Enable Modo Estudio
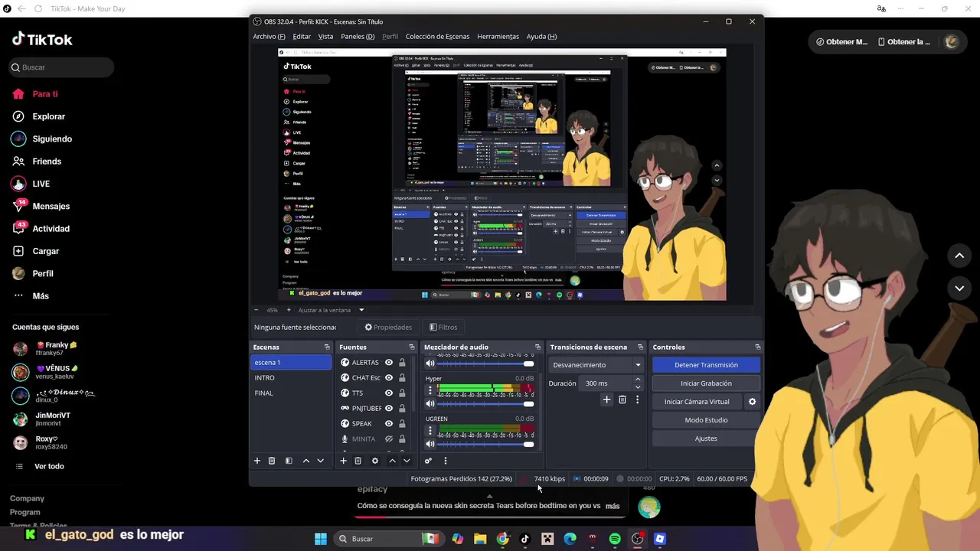The image size is (980, 551). [706, 420]
